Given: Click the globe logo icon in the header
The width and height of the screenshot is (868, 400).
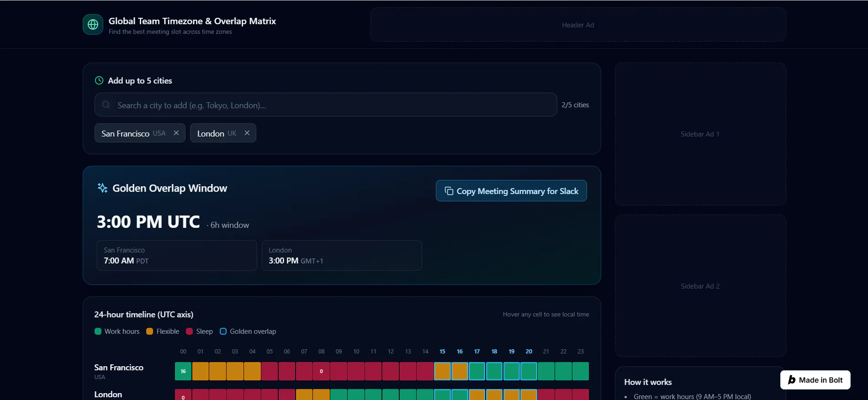Looking at the screenshot, I should [x=93, y=25].
